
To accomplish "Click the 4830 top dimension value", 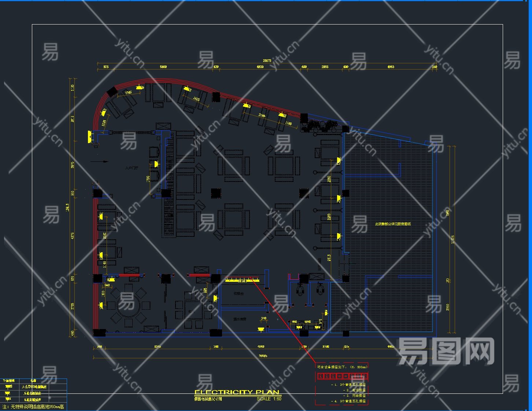I will point(260,67).
